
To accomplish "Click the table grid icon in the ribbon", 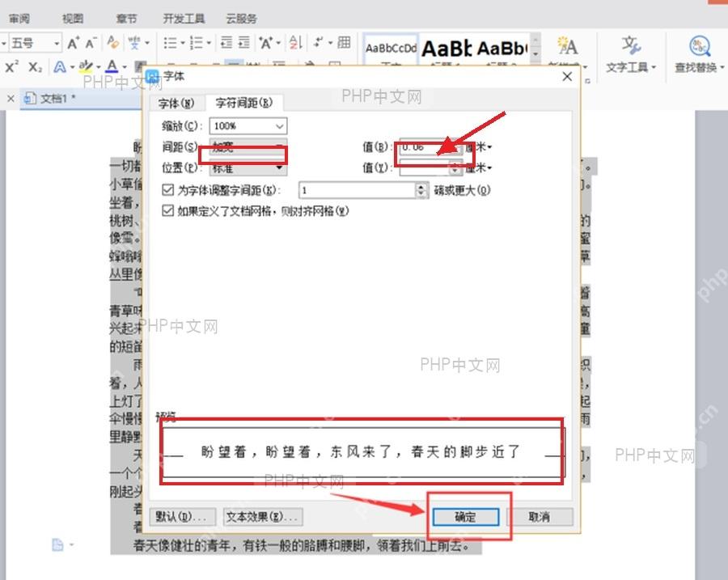I will click(x=344, y=43).
